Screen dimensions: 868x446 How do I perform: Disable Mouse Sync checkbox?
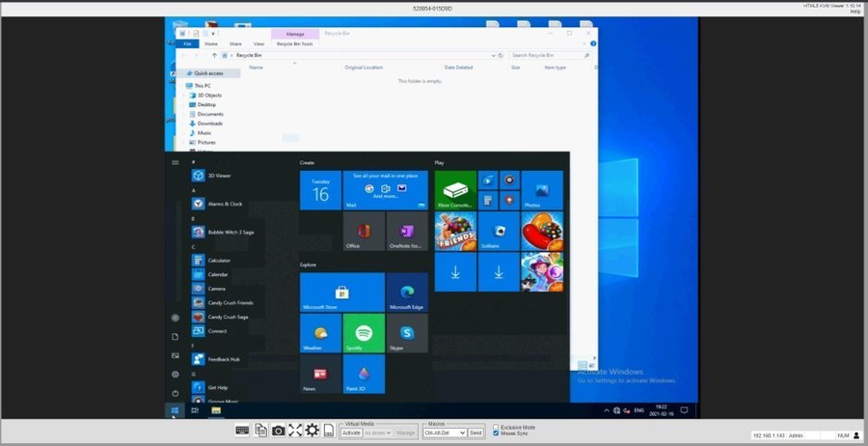tap(496, 433)
